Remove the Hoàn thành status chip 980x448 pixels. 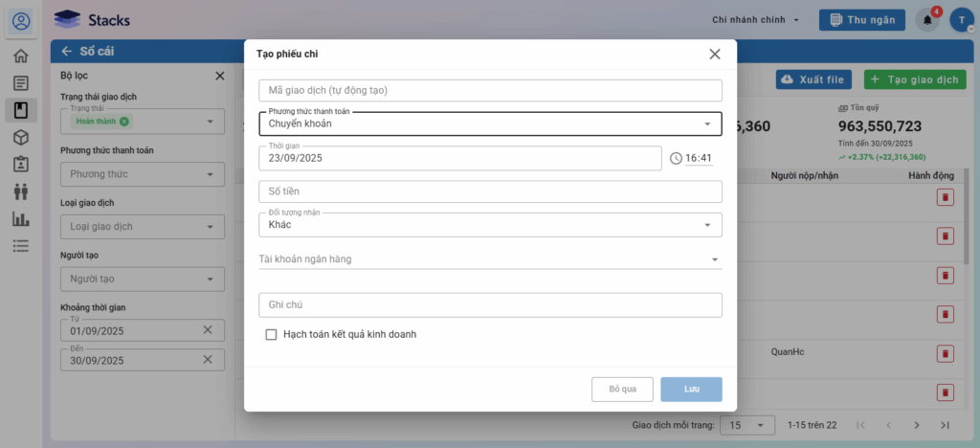point(124,122)
